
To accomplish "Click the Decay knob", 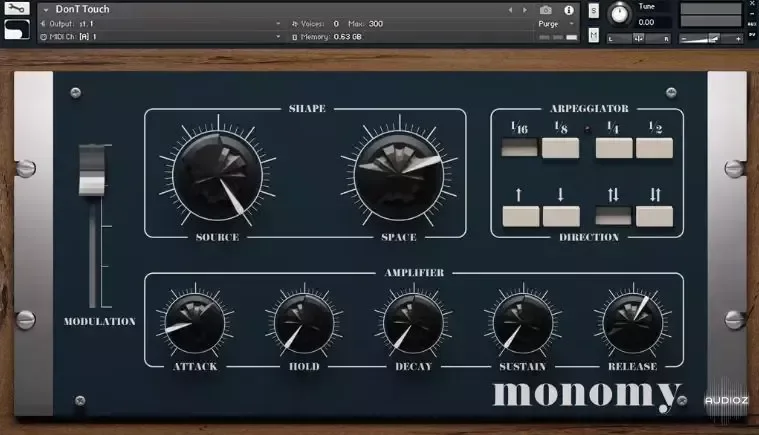I will click(413, 324).
